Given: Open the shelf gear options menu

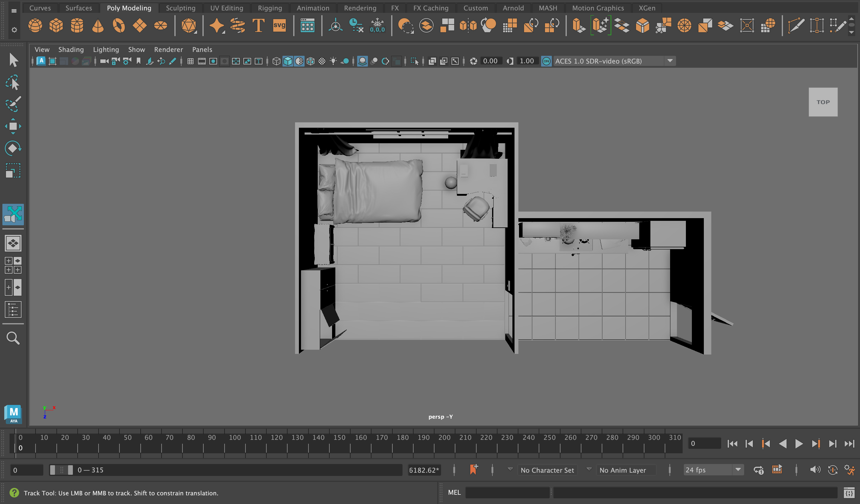Looking at the screenshot, I should 14,30.
